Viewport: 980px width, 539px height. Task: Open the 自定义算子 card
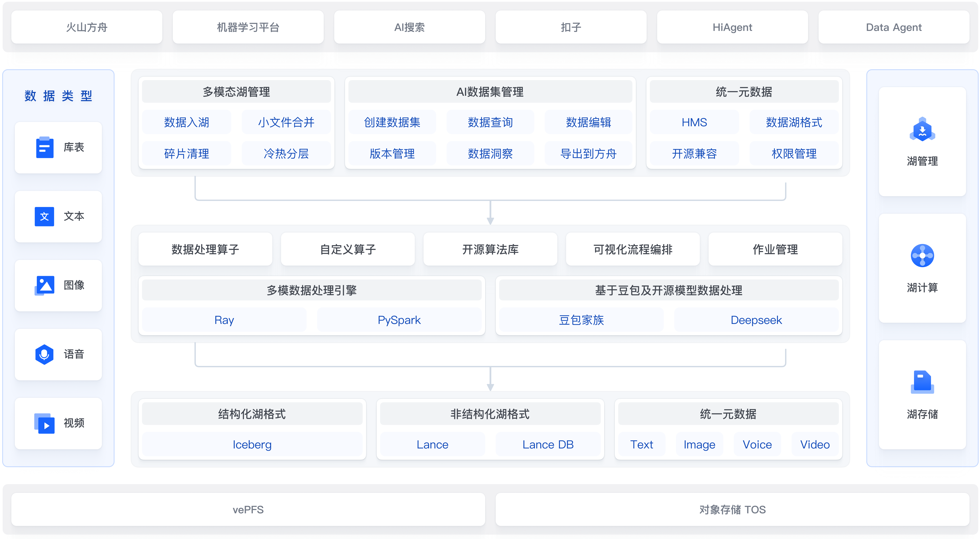point(348,249)
